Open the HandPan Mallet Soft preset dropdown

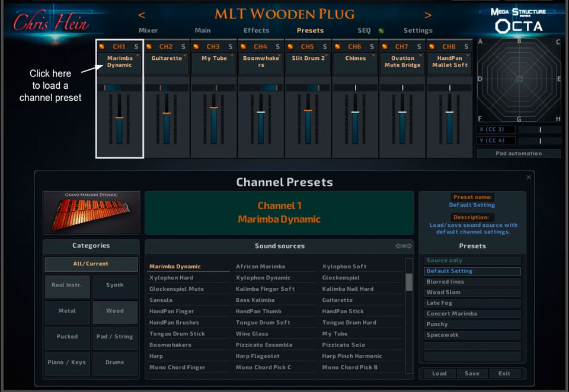450,63
